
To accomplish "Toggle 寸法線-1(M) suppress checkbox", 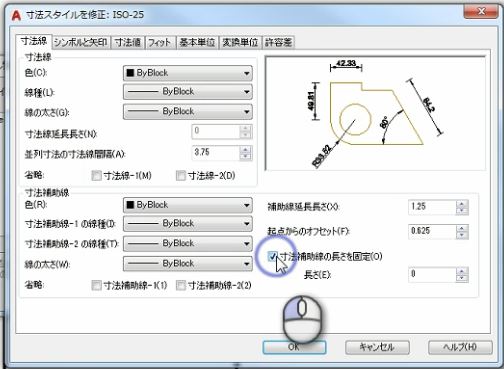I will click(96, 175).
